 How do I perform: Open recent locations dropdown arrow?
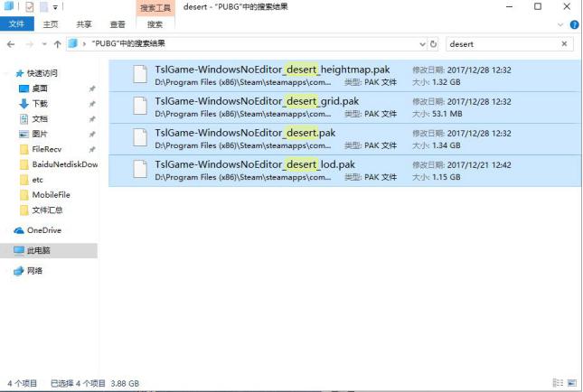coord(44,44)
